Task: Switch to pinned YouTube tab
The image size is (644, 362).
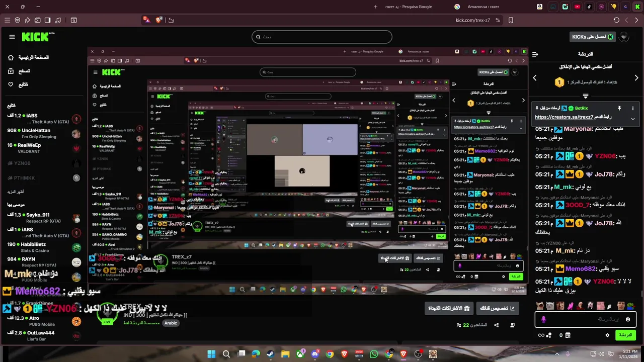Action: tap(577, 7)
